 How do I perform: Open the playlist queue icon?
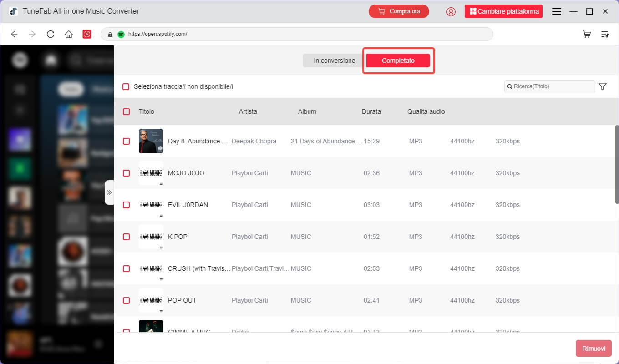(x=605, y=34)
